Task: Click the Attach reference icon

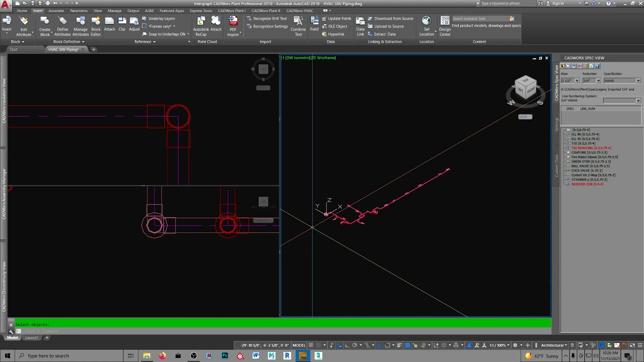Action: coord(109,24)
